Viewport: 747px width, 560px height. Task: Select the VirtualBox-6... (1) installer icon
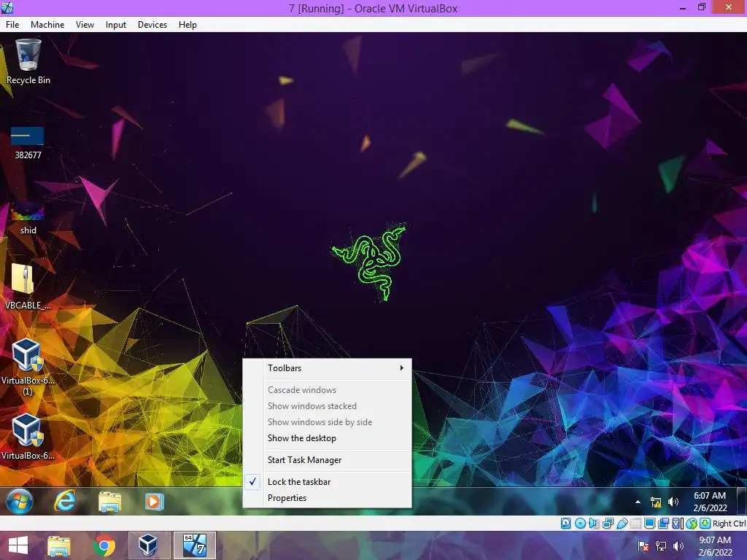(x=28, y=367)
